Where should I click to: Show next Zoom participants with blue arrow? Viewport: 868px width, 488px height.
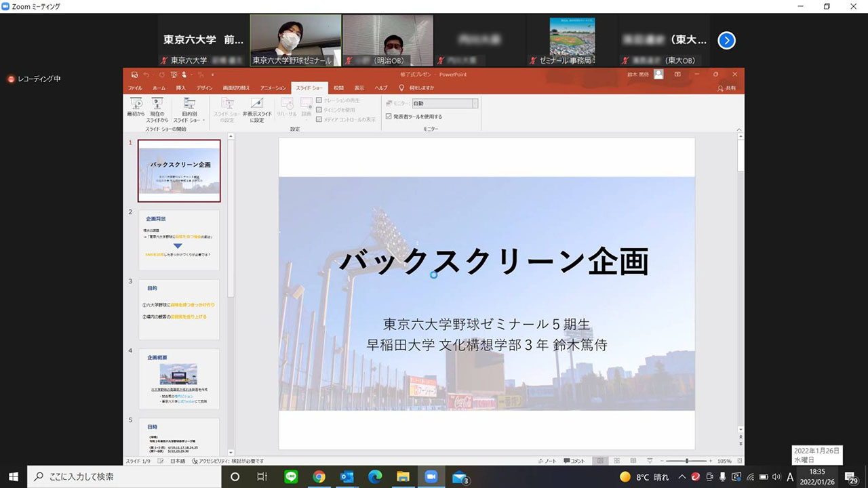pyautogui.click(x=726, y=41)
